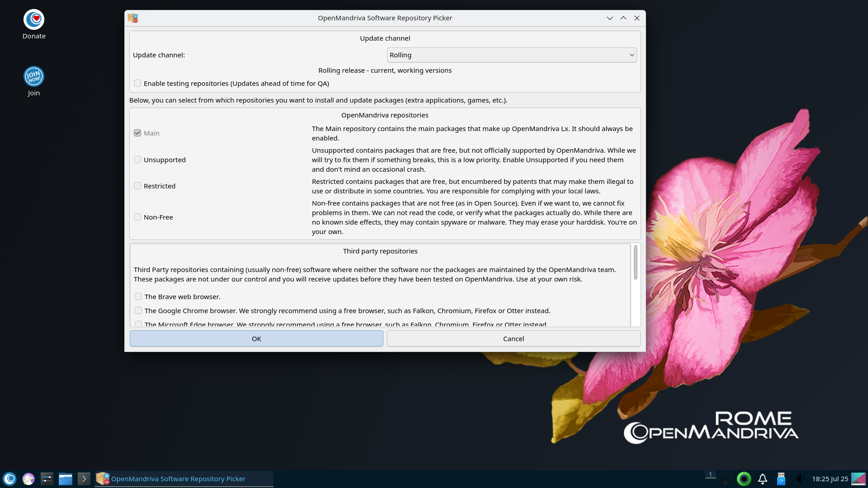Open the audio volume tray icon
Screen dimensions: 868x488
pyautogui.click(x=800, y=479)
